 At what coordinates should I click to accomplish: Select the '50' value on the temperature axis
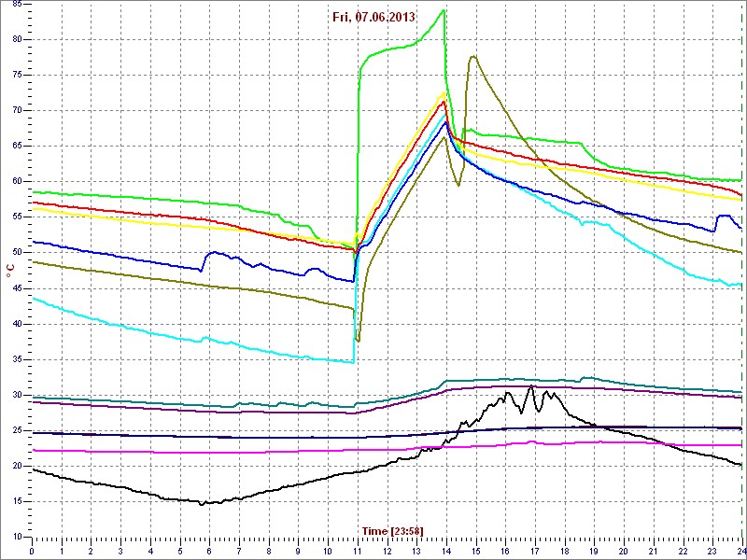[x=15, y=253]
